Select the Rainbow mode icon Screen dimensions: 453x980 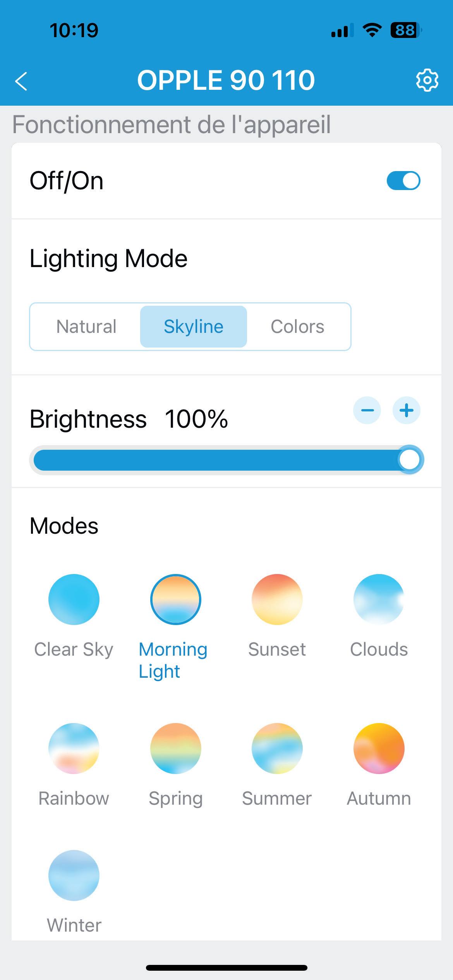pyautogui.click(x=74, y=749)
